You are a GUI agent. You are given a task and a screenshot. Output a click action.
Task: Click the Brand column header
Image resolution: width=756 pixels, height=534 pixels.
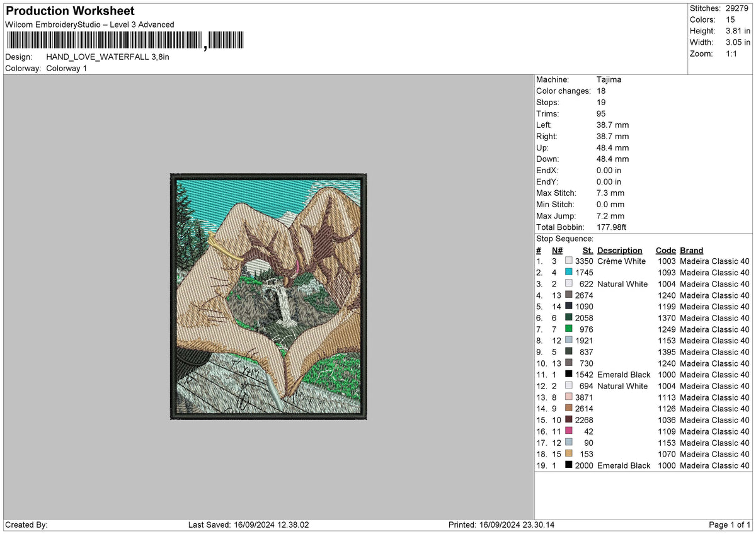coord(692,251)
